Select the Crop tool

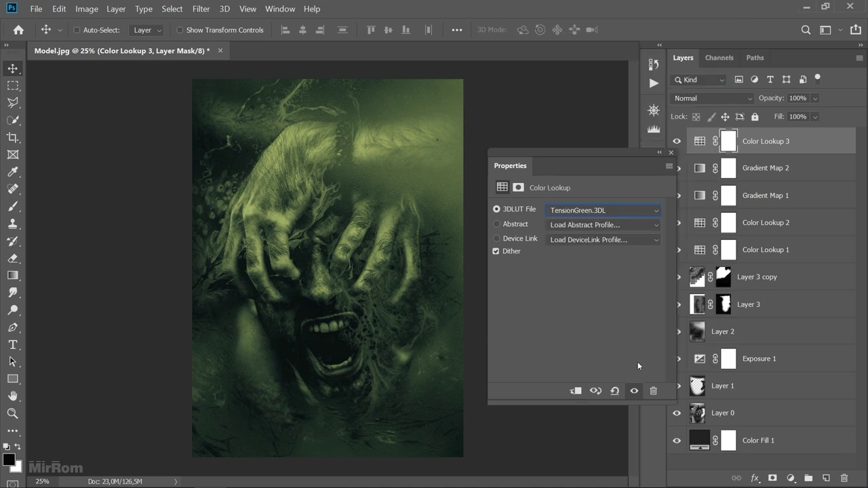coord(13,138)
